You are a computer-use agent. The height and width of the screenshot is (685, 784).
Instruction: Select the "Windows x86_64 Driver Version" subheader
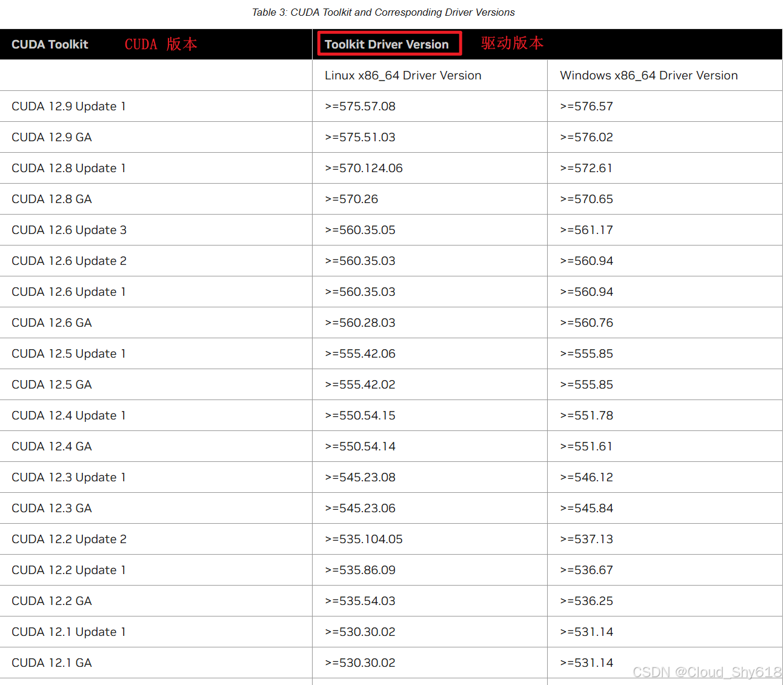(x=649, y=75)
